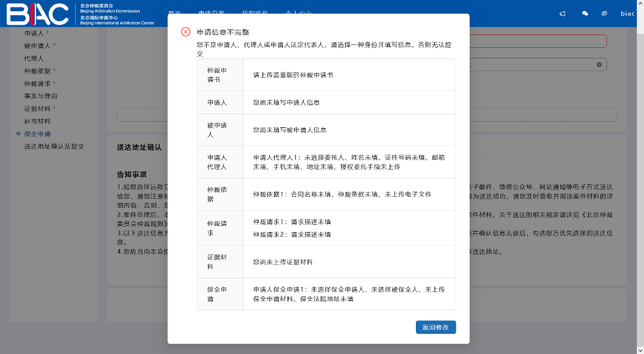Viewport: 644px width, 354px height.
Task: Click the red-bordered input field
Action: tap(538, 42)
